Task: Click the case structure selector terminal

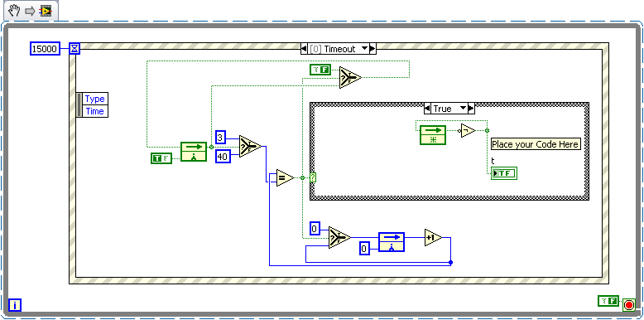Action: coord(313,177)
